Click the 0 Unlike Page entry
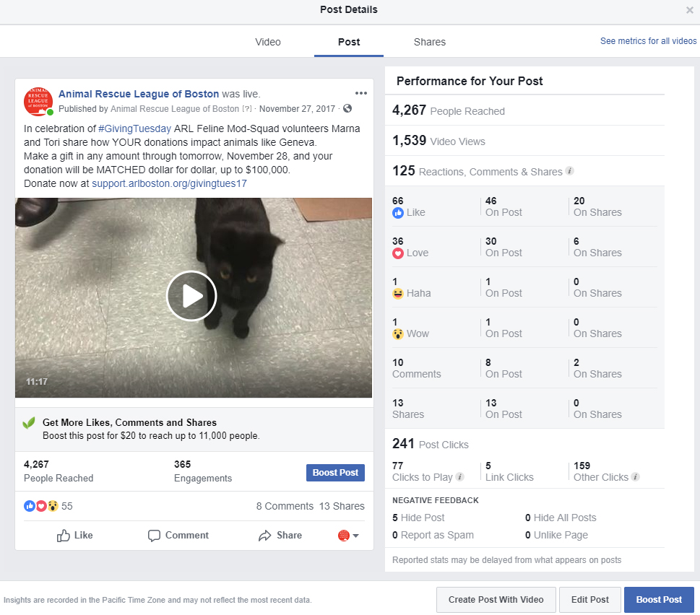 [x=557, y=535]
